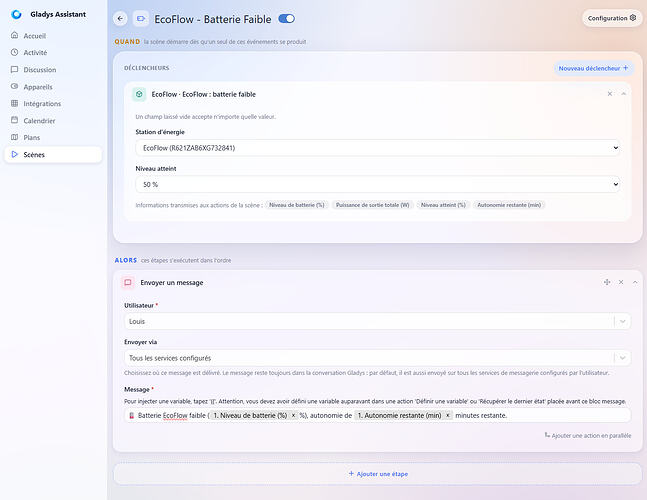Add a Nouveau déclencheur
The image size is (647, 500).
click(x=593, y=68)
